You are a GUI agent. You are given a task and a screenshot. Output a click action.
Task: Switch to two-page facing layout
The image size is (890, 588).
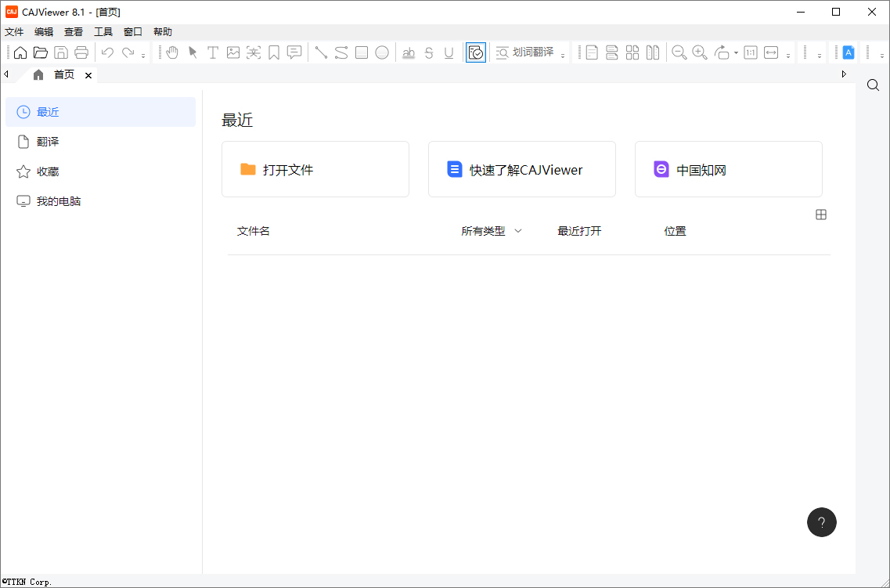(653, 52)
